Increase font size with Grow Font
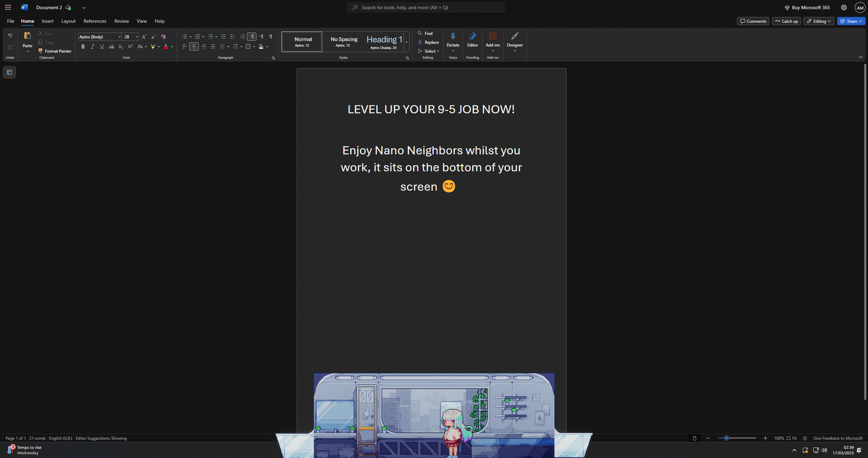Image resolution: width=868 pixels, height=458 pixels. 144,37
